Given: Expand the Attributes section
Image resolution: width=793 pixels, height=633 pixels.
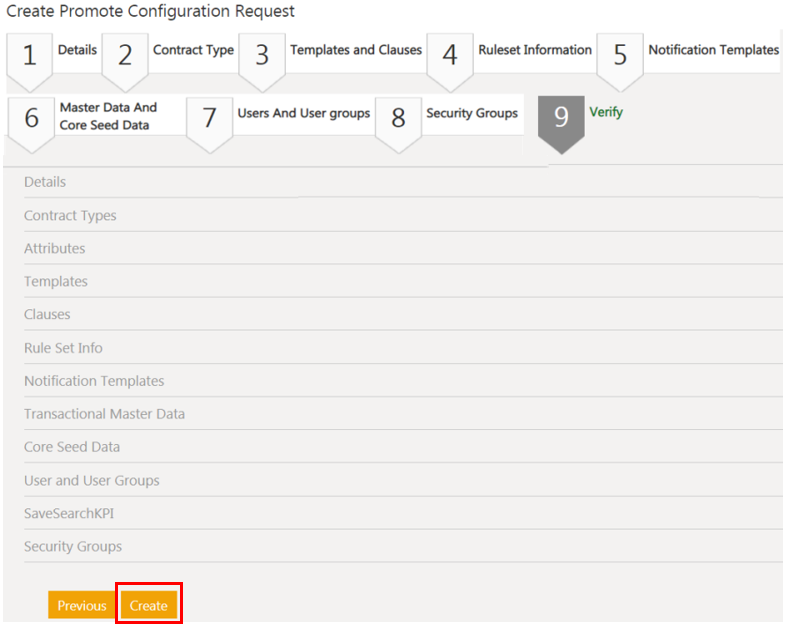Looking at the screenshot, I should coord(55,248).
